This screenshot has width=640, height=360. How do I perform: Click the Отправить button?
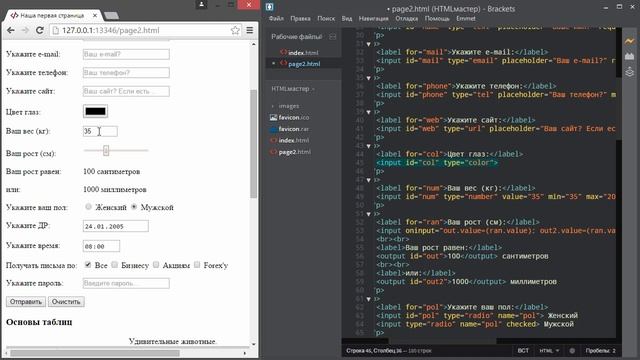coord(26,302)
